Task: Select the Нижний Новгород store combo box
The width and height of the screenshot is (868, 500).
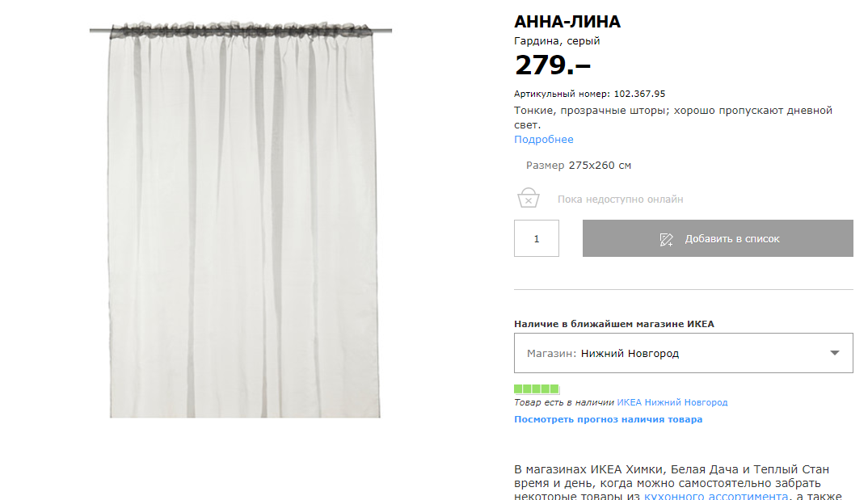Action: point(683,353)
